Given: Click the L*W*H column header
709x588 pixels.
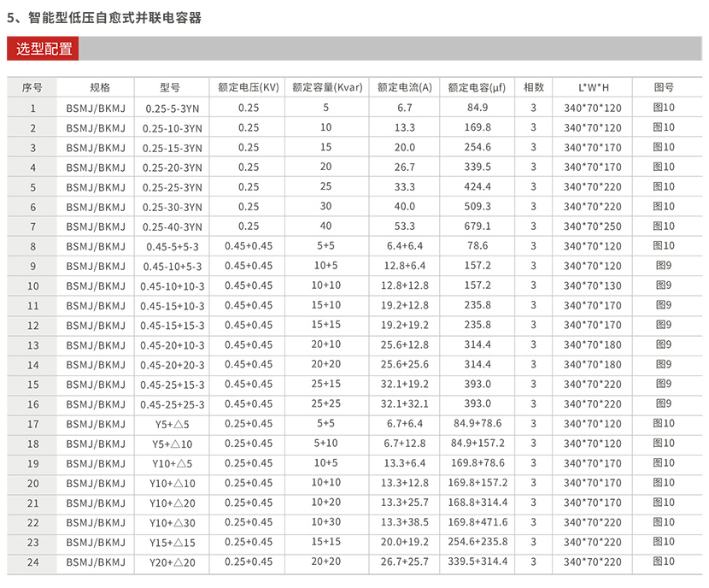Looking at the screenshot, I should (x=593, y=87).
